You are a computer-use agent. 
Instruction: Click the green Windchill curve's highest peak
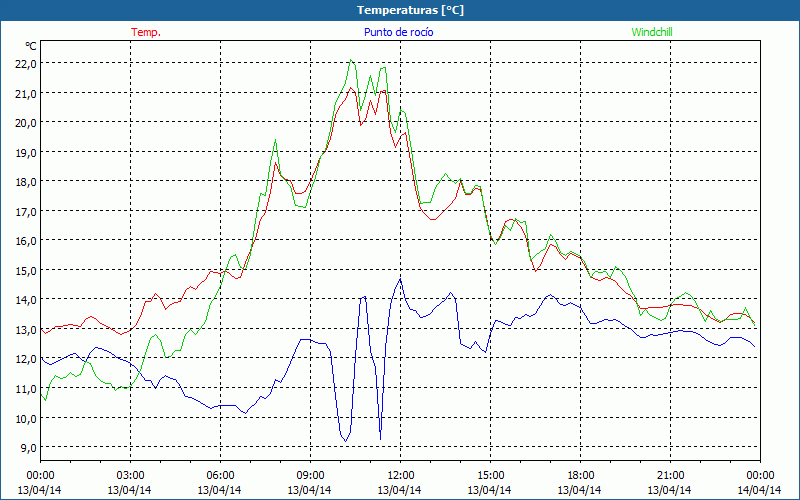pos(350,61)
